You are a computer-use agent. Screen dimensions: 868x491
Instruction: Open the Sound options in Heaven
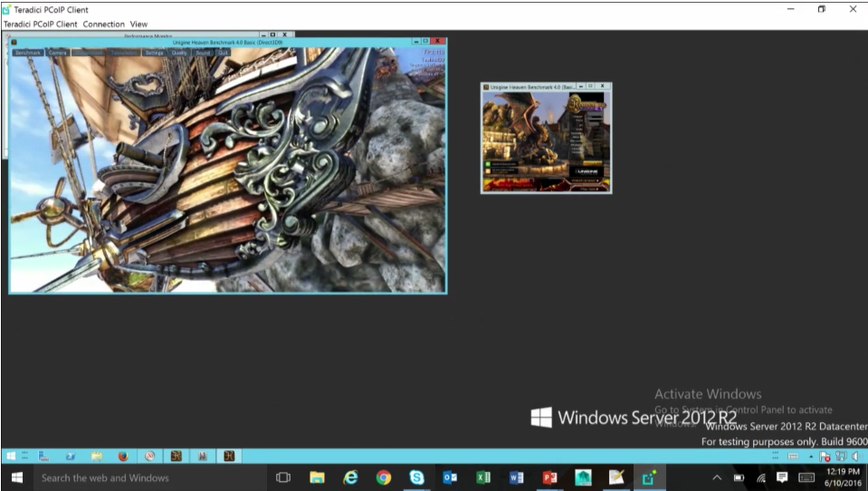(203, 53)
